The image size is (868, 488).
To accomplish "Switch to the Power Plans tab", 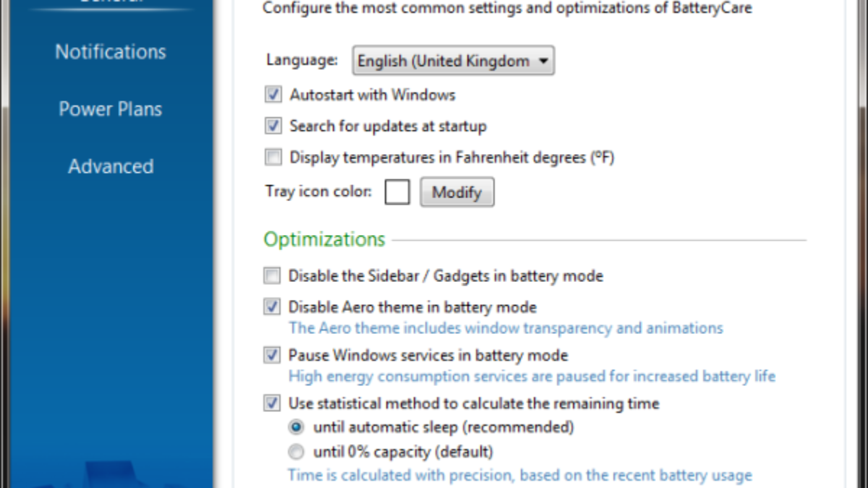I will (x=111, y=109).
